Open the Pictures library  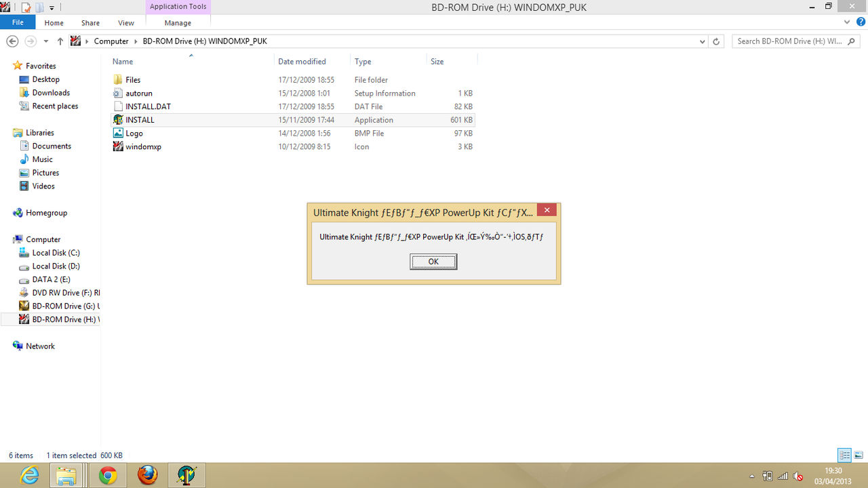pyautogui.click(x=46, y=173)
